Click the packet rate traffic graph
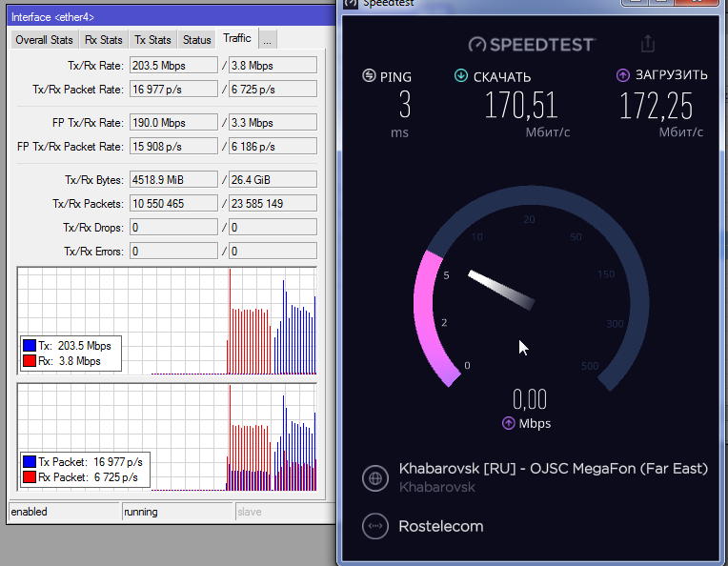Image resolution: width=728 pixels, height=566 pixels. [x=167, y=437]
